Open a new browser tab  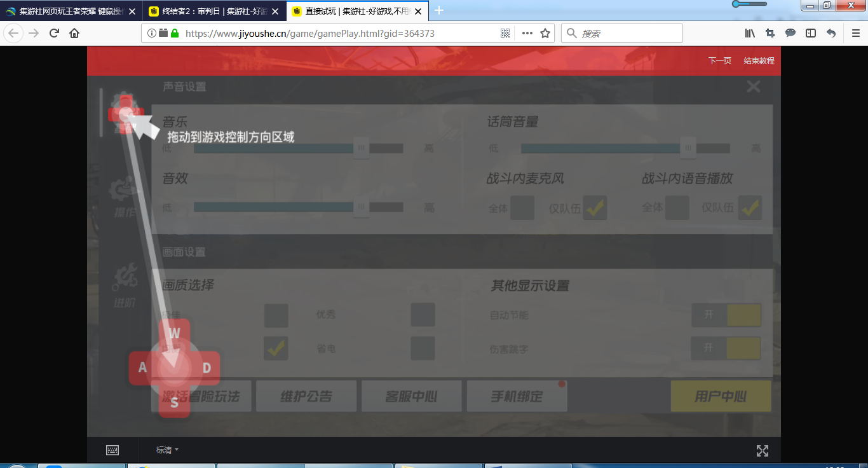point(438,11)
